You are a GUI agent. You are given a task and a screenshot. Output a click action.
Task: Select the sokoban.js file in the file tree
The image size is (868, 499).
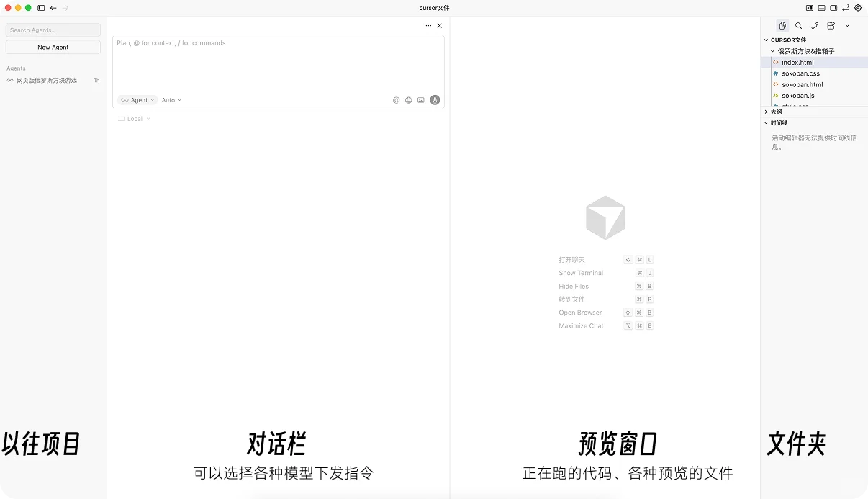(799, 95)
